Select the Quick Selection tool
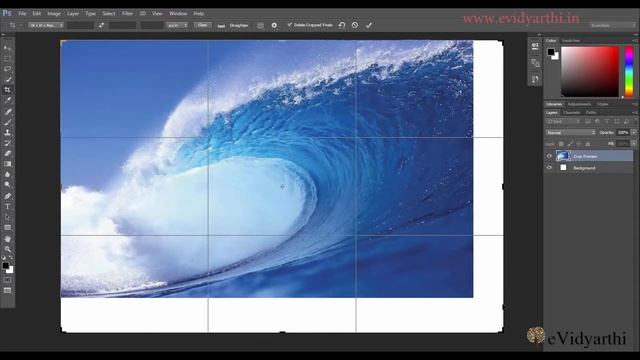Image resolution: width=640 pixels, height=360 pixels. point(7,80)
